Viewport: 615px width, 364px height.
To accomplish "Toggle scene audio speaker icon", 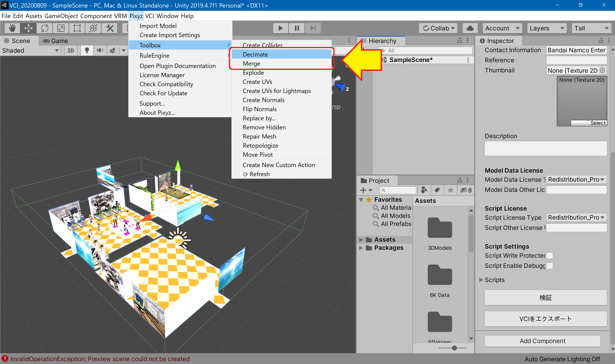I will (x=100, y=50).
